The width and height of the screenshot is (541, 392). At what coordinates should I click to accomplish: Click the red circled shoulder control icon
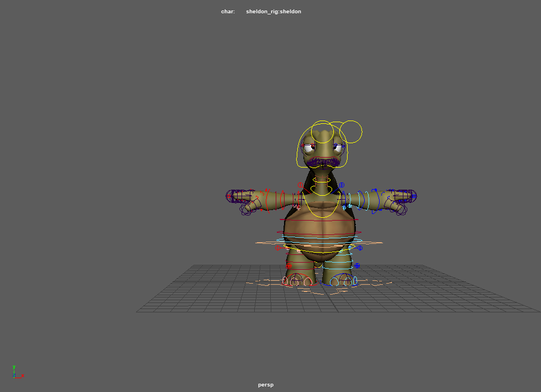[x=301, y=185]
